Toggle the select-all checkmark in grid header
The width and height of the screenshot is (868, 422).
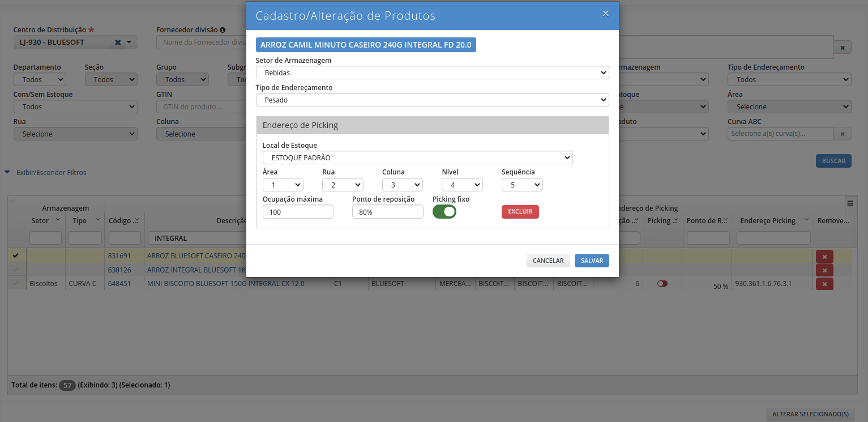[14, 202]
